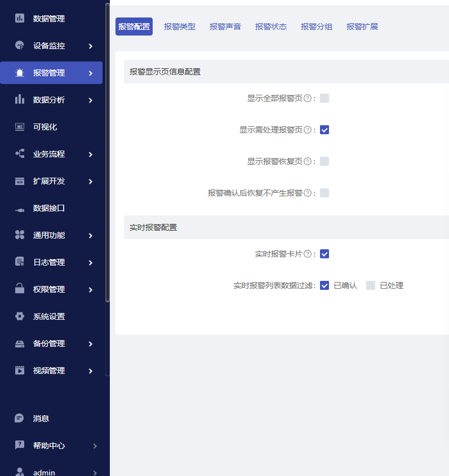Open the 报警分组 tab

pos(317,27)
